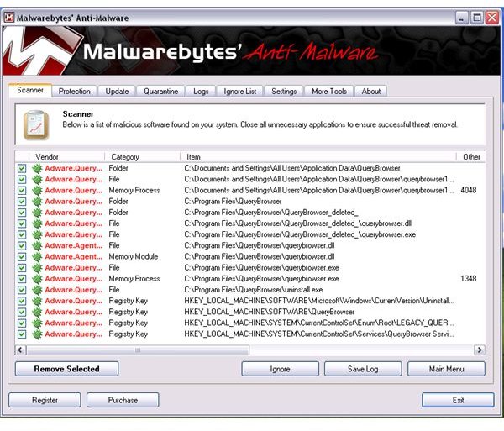Screen dimensions: 504x431
Task: Click the horizontal scrollbar right arrow
Action: pos(480,350)
